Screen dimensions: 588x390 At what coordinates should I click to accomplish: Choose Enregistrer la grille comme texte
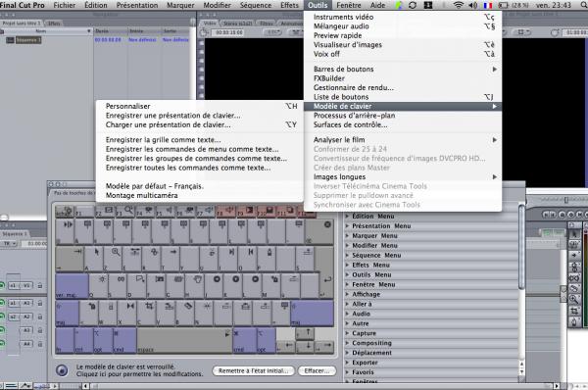click(200, 140)
